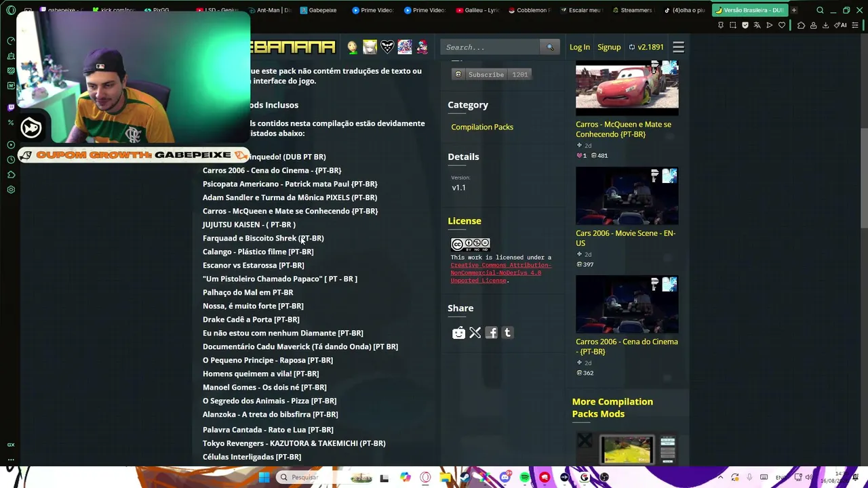Open Discord from the taskbar
The height and width of the screenshot is (488, 868).
(505, 477)
